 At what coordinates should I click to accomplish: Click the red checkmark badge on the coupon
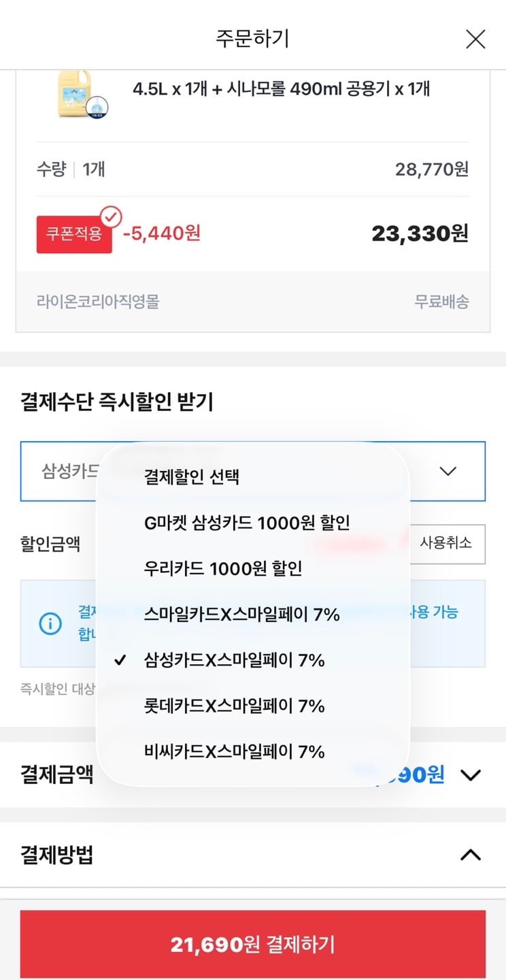click(111, 217)
